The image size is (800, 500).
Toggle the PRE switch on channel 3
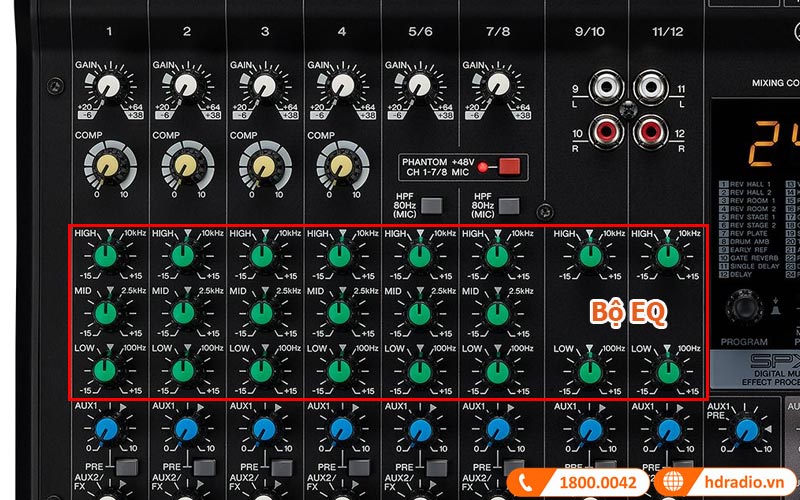pyautogui.click(x=282, y=467)
